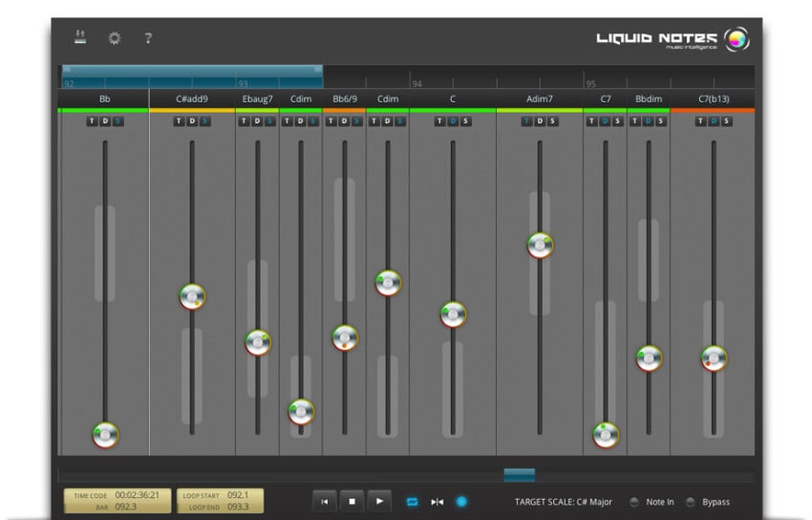812x520 pixels.
Task: Select the Bb6/9 chord header
Action: coord(344,98)
